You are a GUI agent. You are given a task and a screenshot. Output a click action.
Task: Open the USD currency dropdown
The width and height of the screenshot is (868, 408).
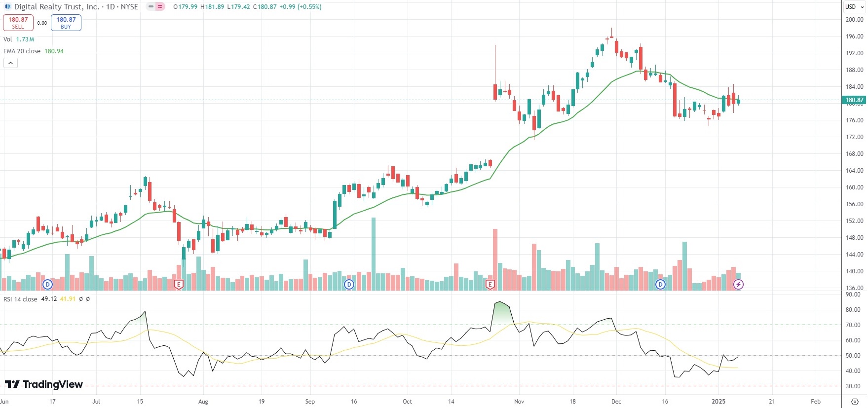[x=854, y=7]
